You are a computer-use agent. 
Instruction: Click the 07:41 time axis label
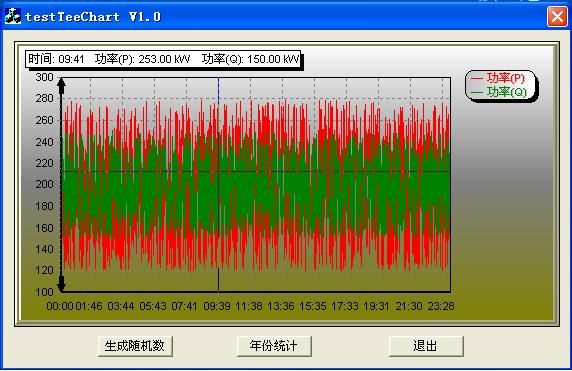[x=185, y=306]
